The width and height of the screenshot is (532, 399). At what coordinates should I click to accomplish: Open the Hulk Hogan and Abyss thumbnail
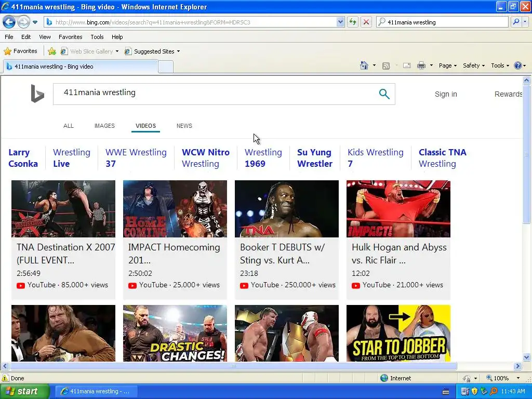(398, 209)
